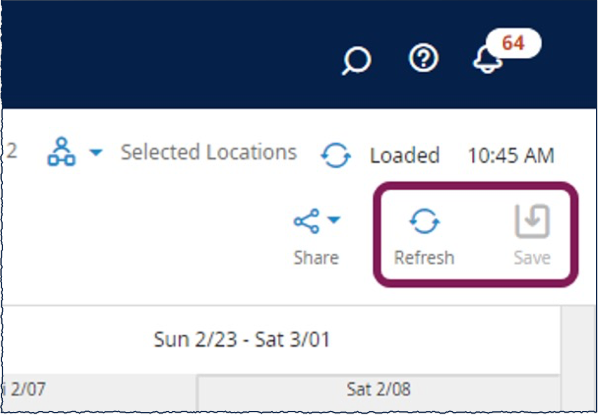
Task: Open the search magnifier icon
Action: [x=357, y=60]
